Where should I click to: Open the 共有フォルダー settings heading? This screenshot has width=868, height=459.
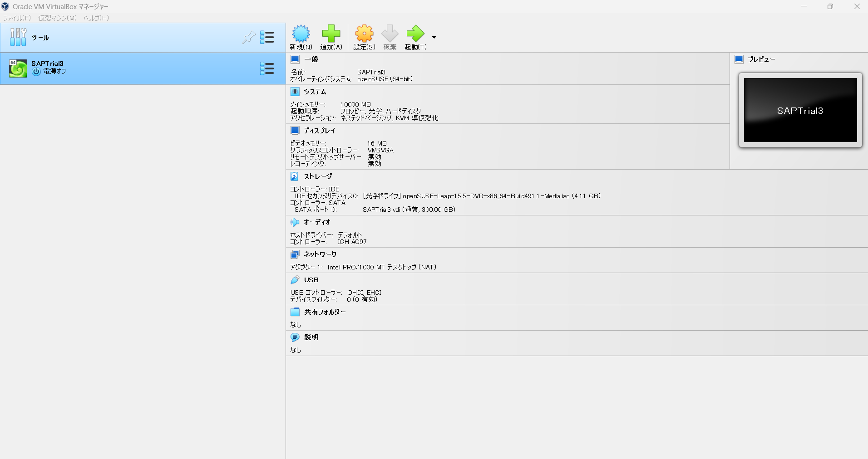click(x=325, y=312)
